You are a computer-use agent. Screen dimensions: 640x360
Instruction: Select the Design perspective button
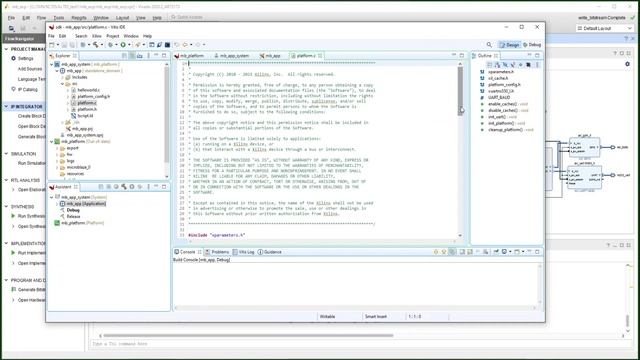pos(509,45)
